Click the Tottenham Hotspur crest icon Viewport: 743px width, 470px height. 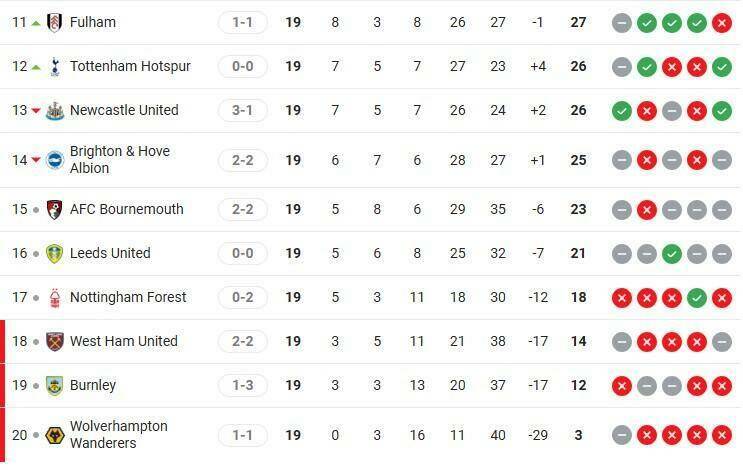(x=54, y=66)
